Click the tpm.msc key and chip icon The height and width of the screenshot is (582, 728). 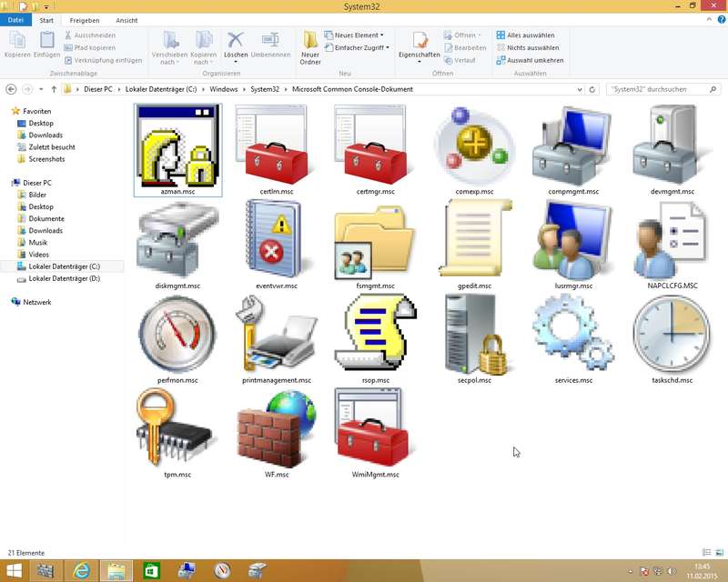(177, 428)
